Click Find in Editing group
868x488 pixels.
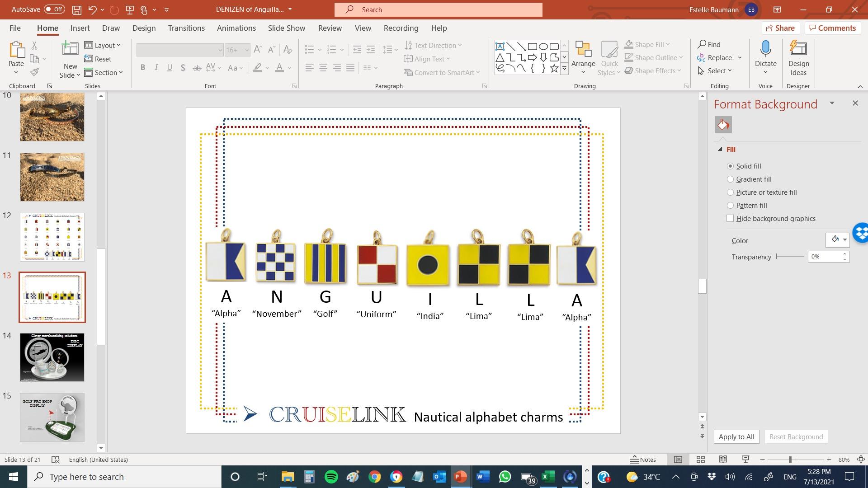pyautogui.click(x=709, y=44)
